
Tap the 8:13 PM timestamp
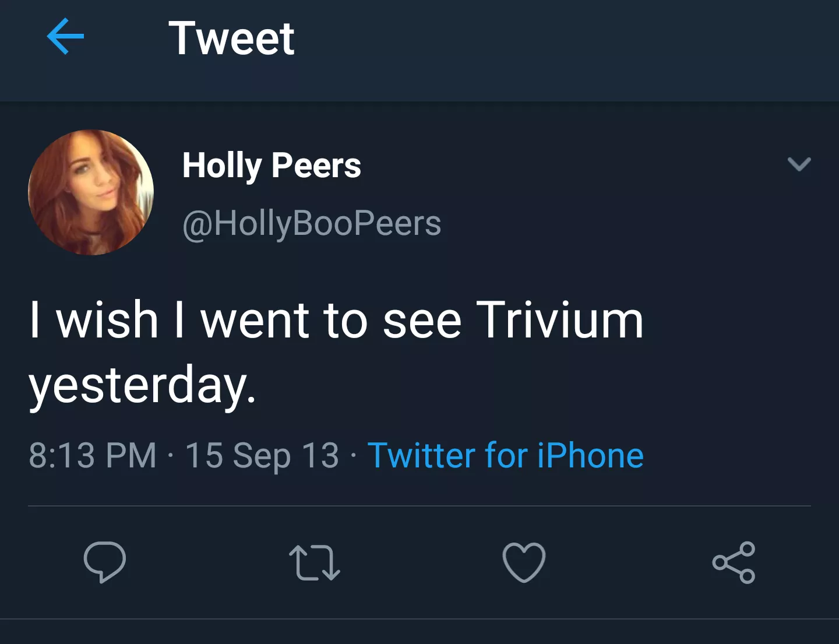coord(93,456)
